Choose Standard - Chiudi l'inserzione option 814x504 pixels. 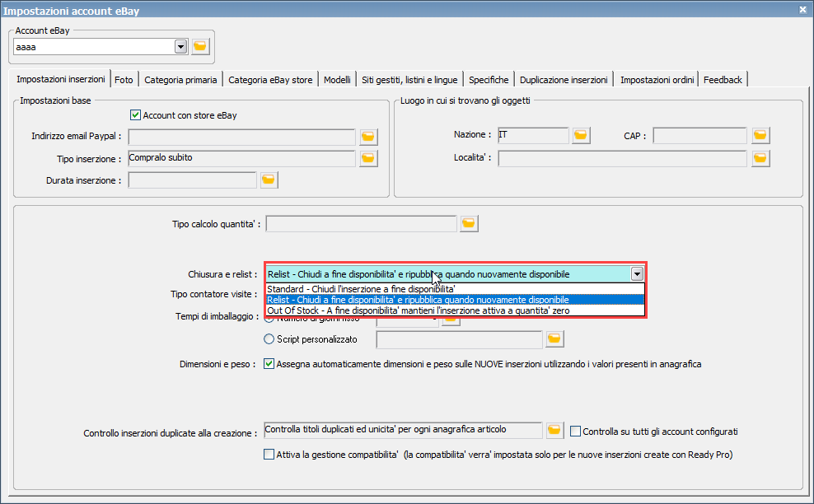455,288
